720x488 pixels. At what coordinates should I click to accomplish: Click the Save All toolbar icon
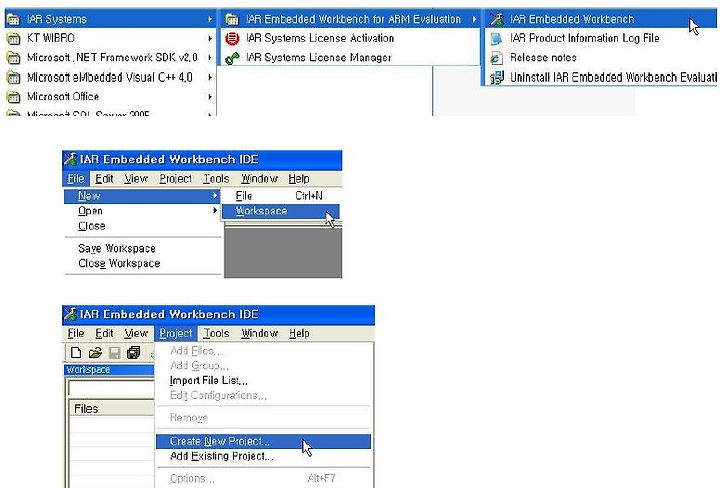point(134,353)
